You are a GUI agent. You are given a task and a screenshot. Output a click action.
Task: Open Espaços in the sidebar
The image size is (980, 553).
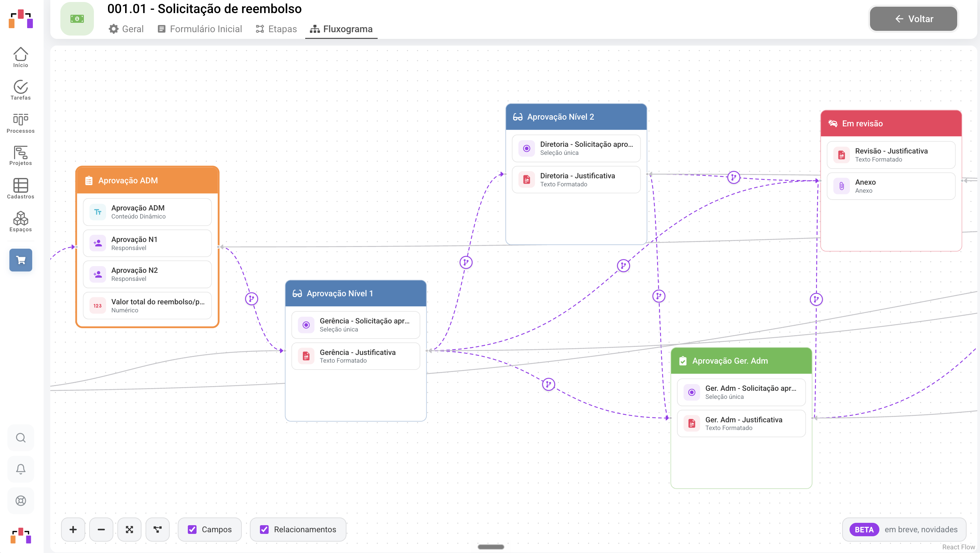(20, 222)
